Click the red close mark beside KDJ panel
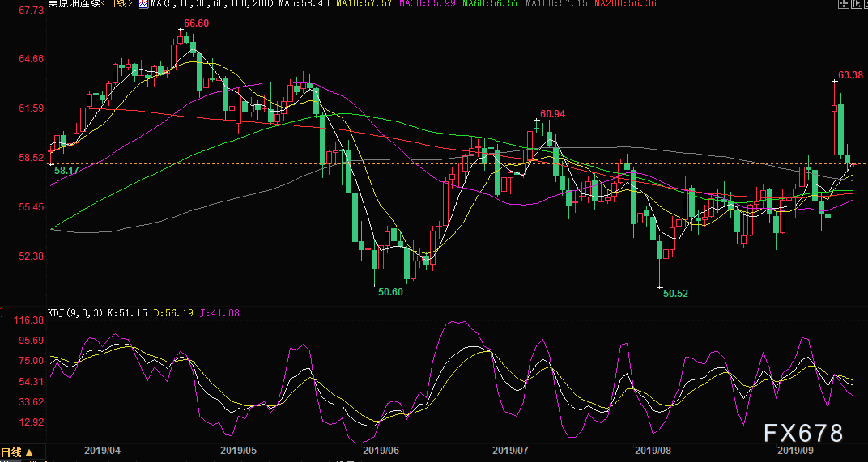The image size is (868, 462). click(x=2, y=312)
